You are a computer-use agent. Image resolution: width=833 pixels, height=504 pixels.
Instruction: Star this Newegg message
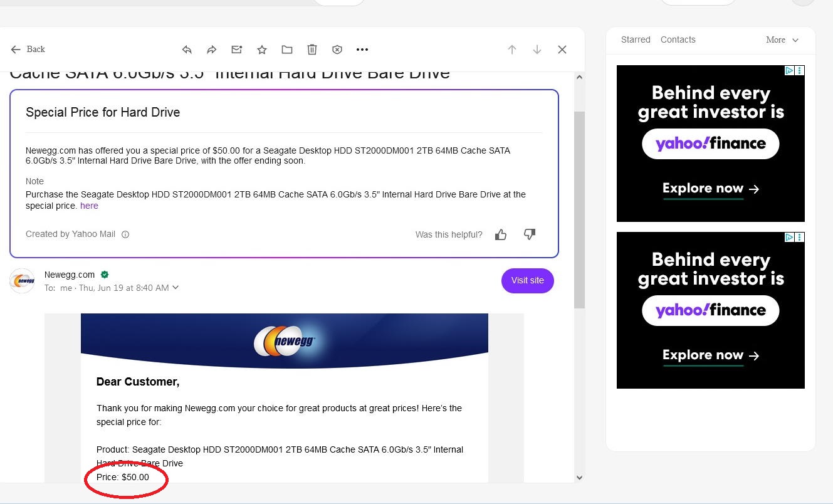point(262,50)
